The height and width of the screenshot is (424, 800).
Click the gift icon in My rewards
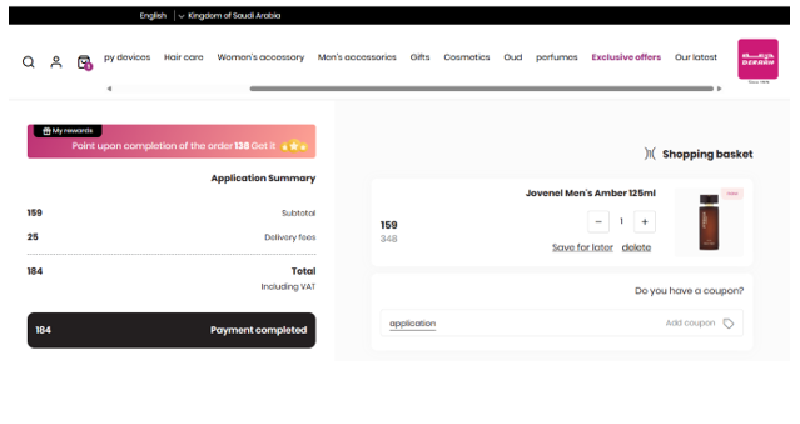[46, 131]
